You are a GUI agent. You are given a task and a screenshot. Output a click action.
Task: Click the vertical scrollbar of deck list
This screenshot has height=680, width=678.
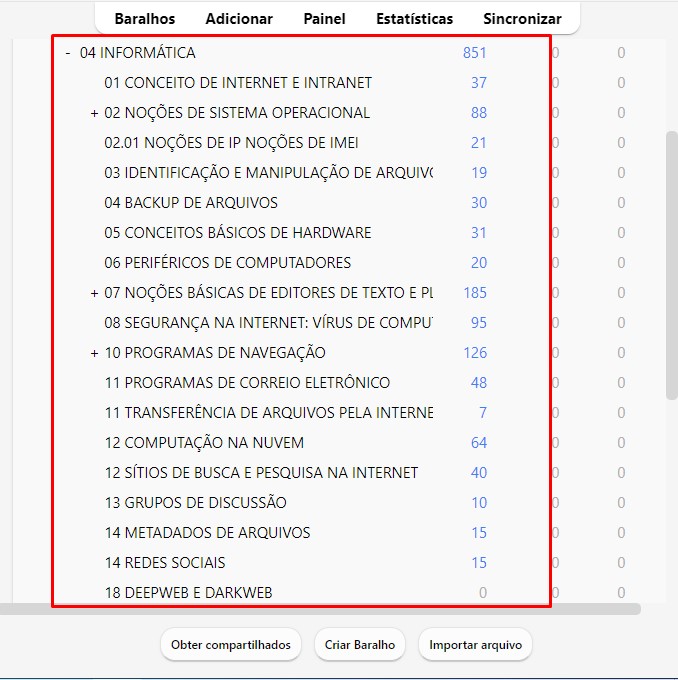pyautogui.click(x=672, y=265)
